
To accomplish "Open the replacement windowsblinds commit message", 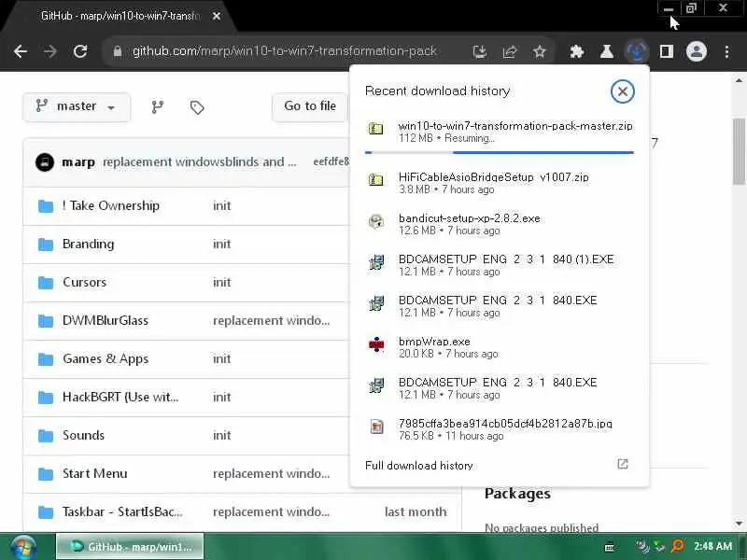I will (x=199, y=161).
